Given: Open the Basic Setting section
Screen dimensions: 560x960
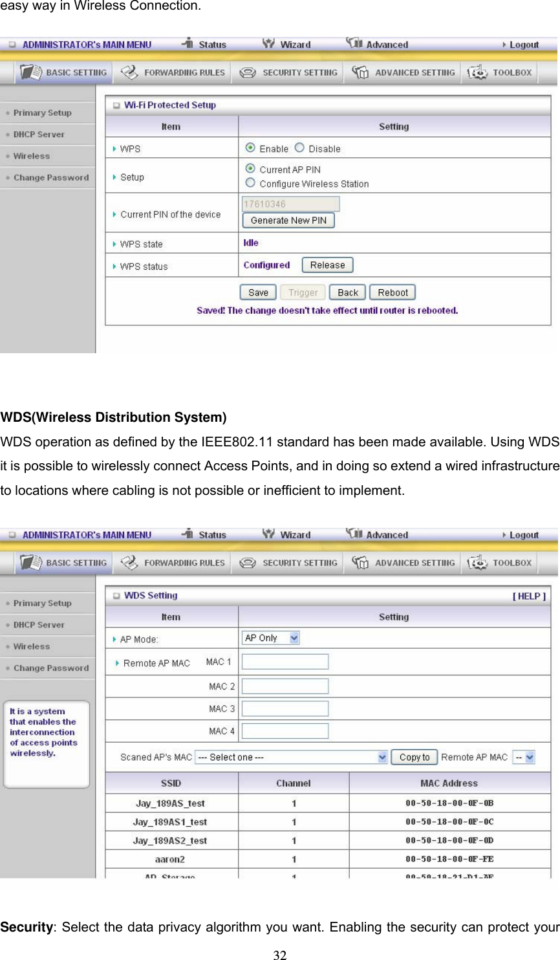Looking at the screenshot, I should tap(62, 72).
